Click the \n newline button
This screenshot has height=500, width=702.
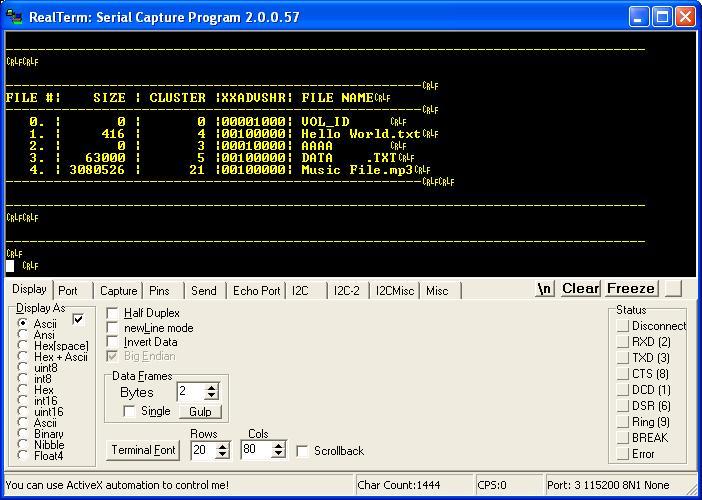click(x=544, y=288)
